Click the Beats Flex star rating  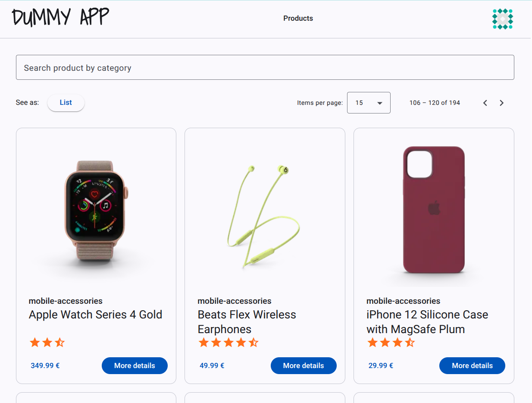coord(228,343)
